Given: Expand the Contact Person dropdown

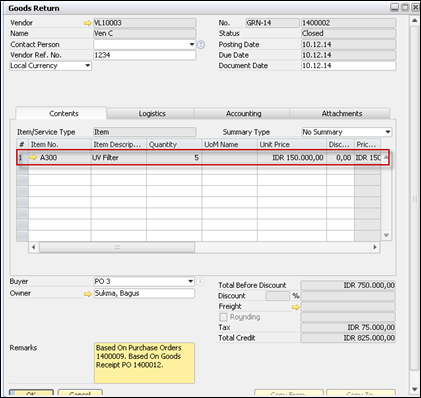Looking at the screenshot, I should pos(192,44).
